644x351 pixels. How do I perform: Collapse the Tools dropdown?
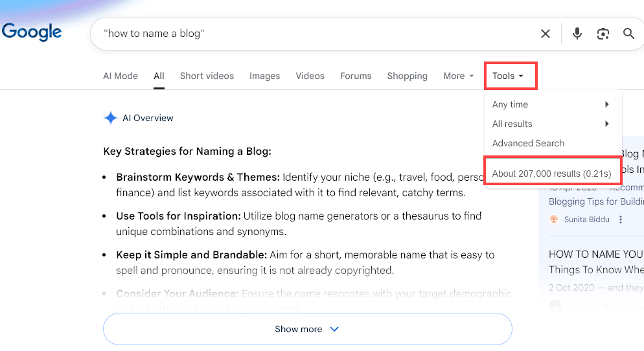click(507, 76)
